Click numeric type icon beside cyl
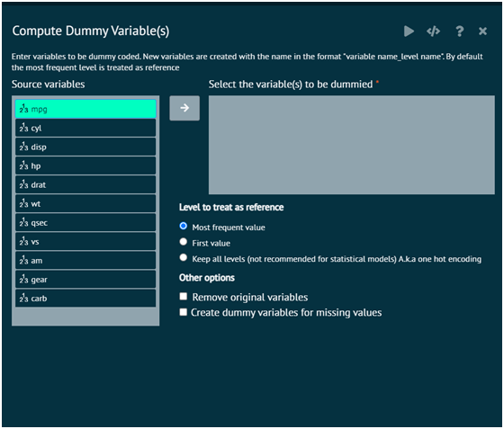The width and height of the screenshot is (504, 429). pos(23,128)
